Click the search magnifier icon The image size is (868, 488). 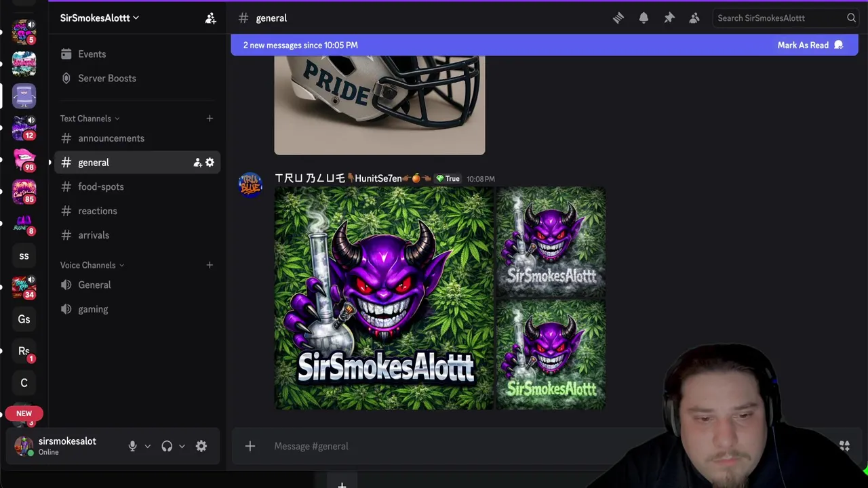pos(851,18)
